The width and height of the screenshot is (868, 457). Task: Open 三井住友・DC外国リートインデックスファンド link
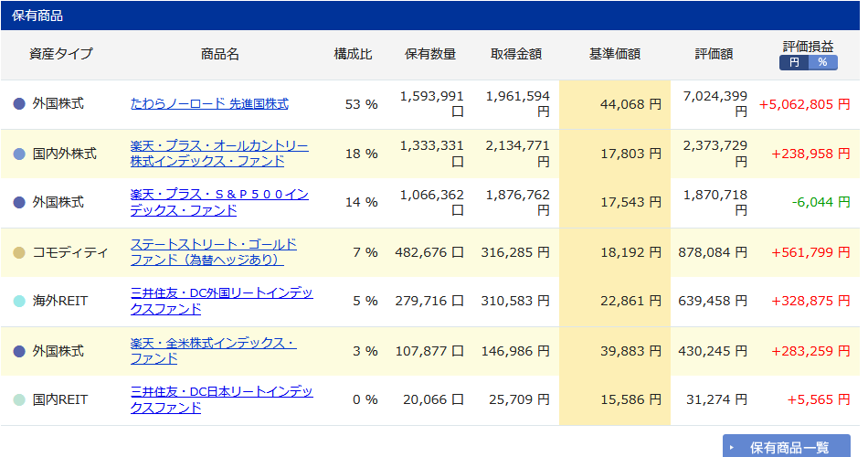(x=221, y=301)
